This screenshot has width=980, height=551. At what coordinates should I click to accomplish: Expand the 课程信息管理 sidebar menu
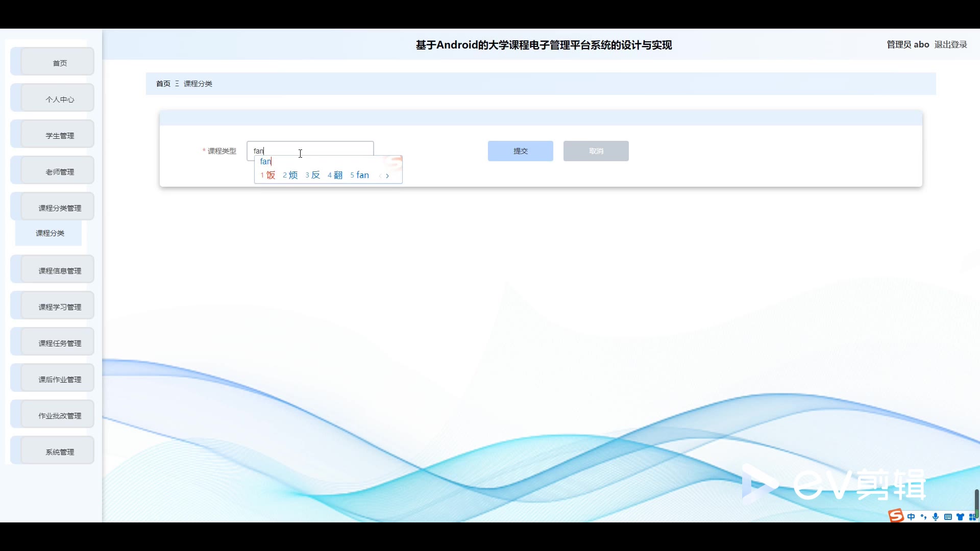pos(60,270)
